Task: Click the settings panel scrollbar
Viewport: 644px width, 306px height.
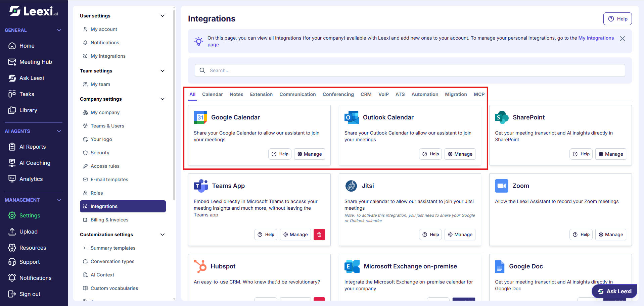Action: (x=174, y=105)
